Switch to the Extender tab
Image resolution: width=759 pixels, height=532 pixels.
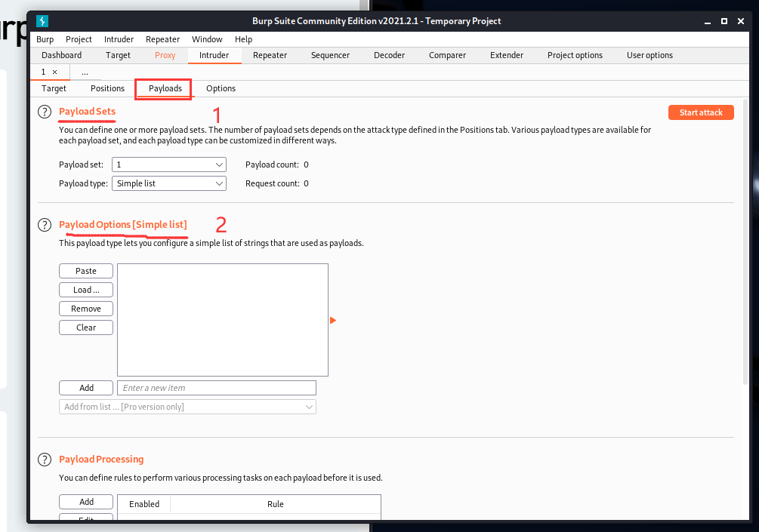tap(506, 55)
